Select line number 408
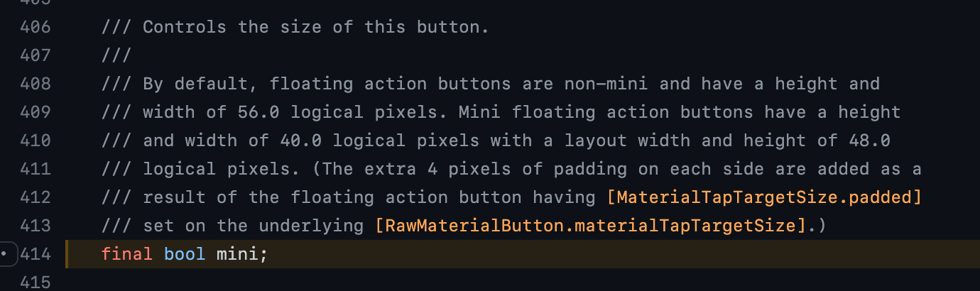This screenshot has width=980, height=291. pyautogui.click(x=36, y=84)
